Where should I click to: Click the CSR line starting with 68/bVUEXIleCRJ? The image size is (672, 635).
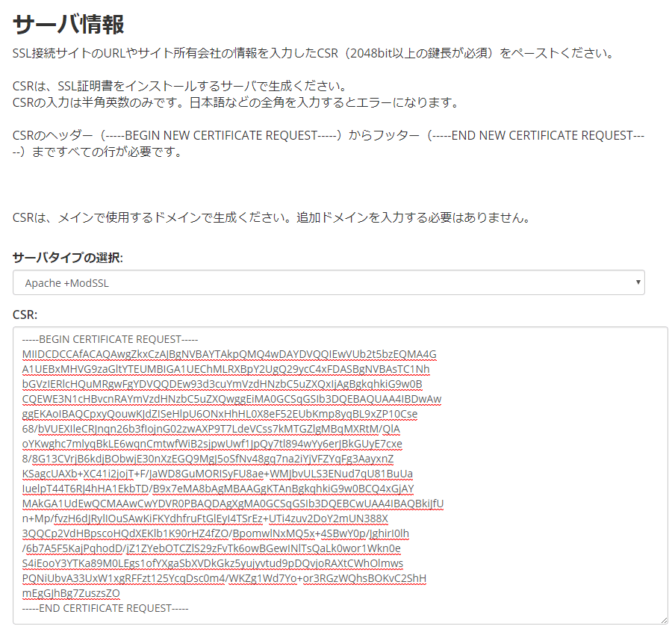[x=211, y=430]
